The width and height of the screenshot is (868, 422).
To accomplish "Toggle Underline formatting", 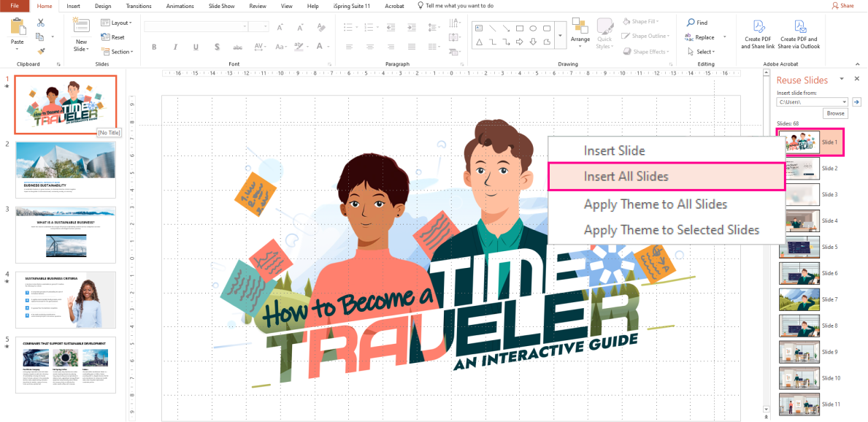I will [x=196, y=47].
